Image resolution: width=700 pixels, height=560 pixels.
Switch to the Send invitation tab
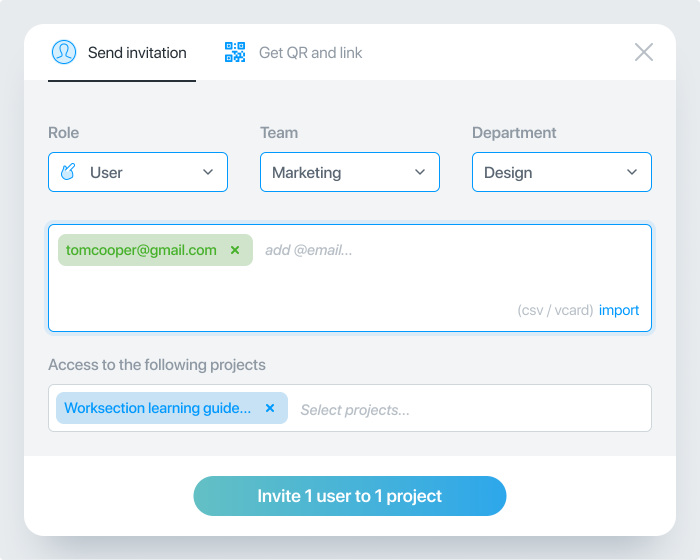coord(122,53)
